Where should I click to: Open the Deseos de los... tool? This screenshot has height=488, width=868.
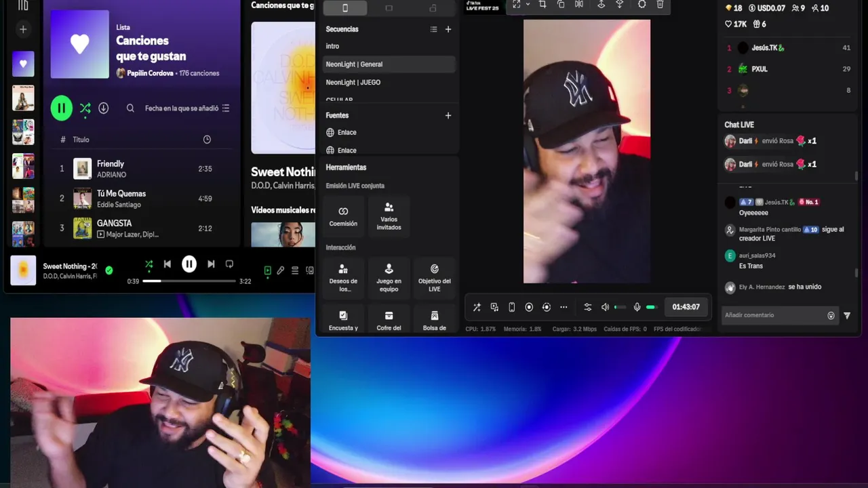tap(343, 278)
